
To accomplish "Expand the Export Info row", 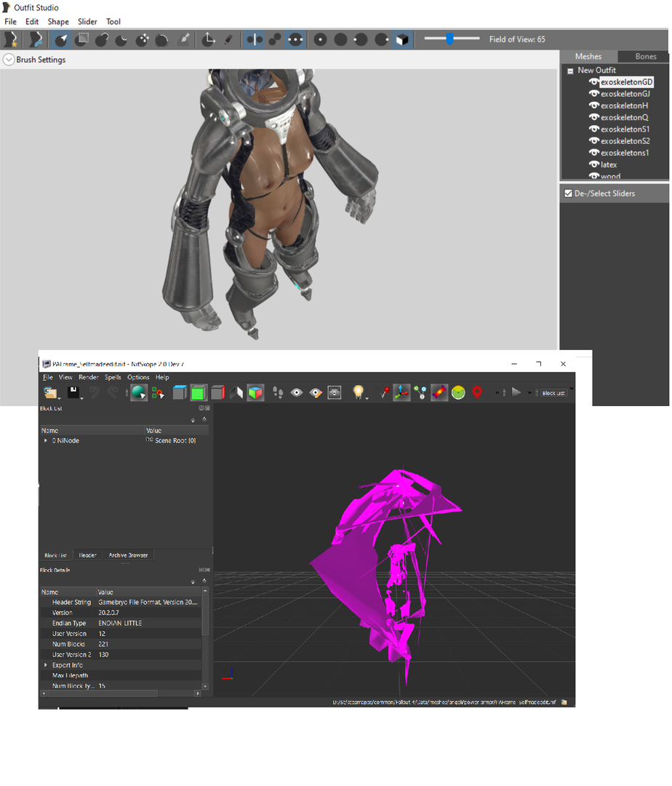I will [x=46, y=665].
